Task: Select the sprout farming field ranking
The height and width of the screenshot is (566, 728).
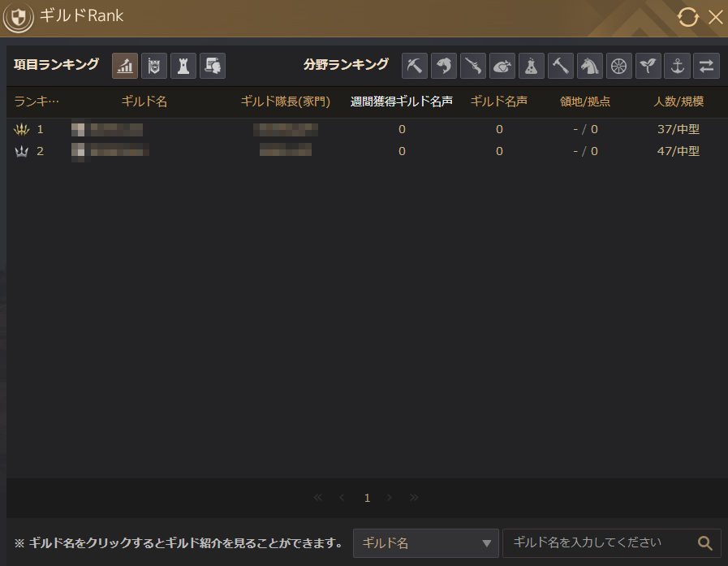Action: point(648,66)
